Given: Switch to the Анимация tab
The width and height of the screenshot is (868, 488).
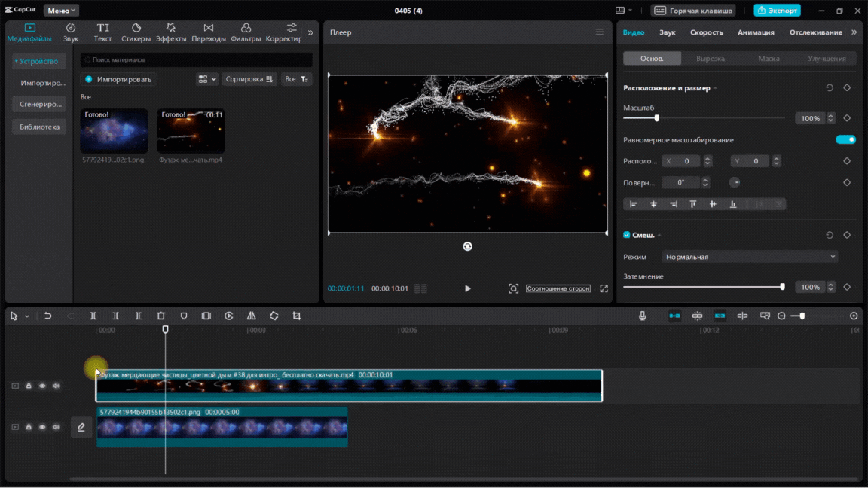Looking at the screenshot, I should (x=756, y=32).
